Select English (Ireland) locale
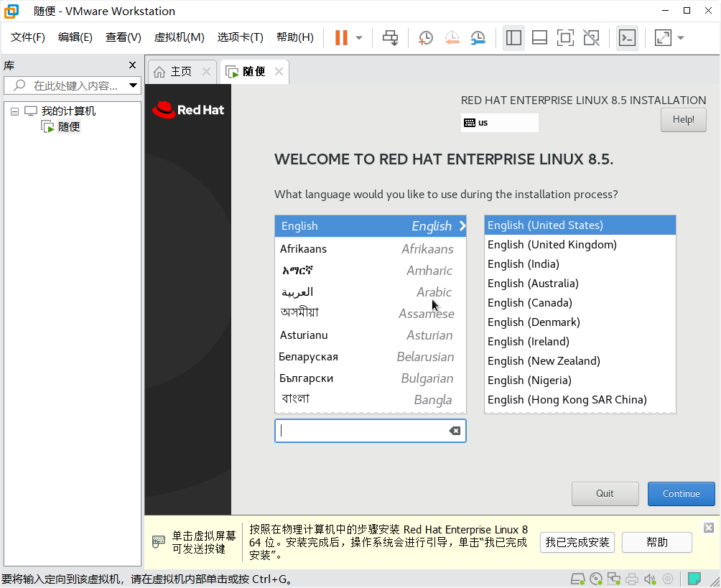This screenshot has height=588, width=721. coord(580,341)
